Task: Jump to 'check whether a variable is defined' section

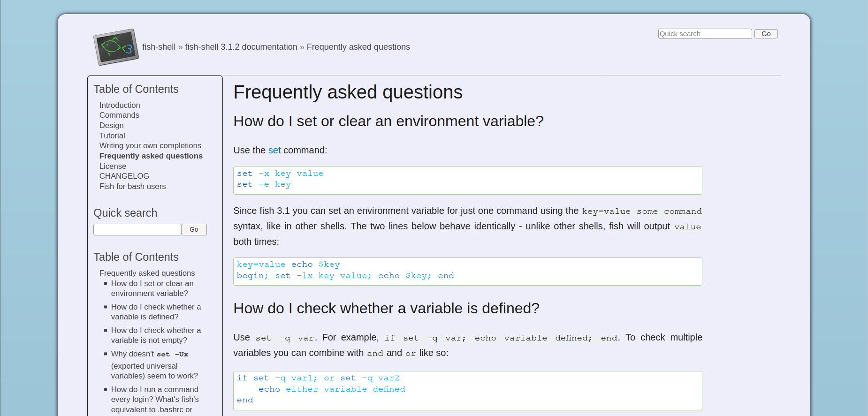Action: click(x=156, y=312)
